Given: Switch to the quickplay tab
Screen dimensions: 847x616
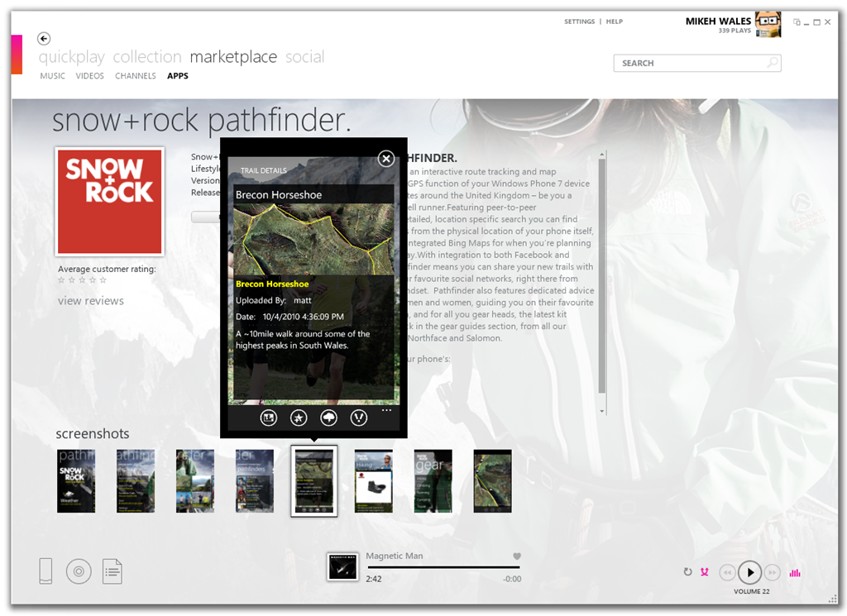Looking at the screenshot, I should [72, 57].
